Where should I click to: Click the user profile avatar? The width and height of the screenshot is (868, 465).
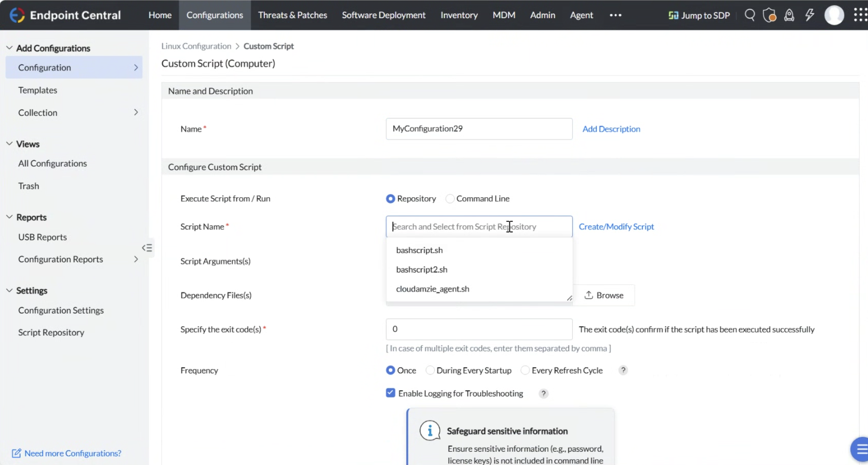[834, 15]
